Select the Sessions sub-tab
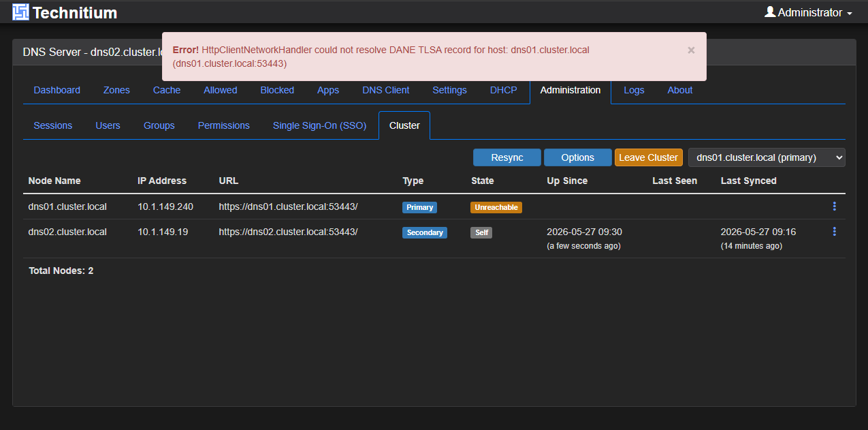This screenshot has width=868, height=430. click(53, 125)
